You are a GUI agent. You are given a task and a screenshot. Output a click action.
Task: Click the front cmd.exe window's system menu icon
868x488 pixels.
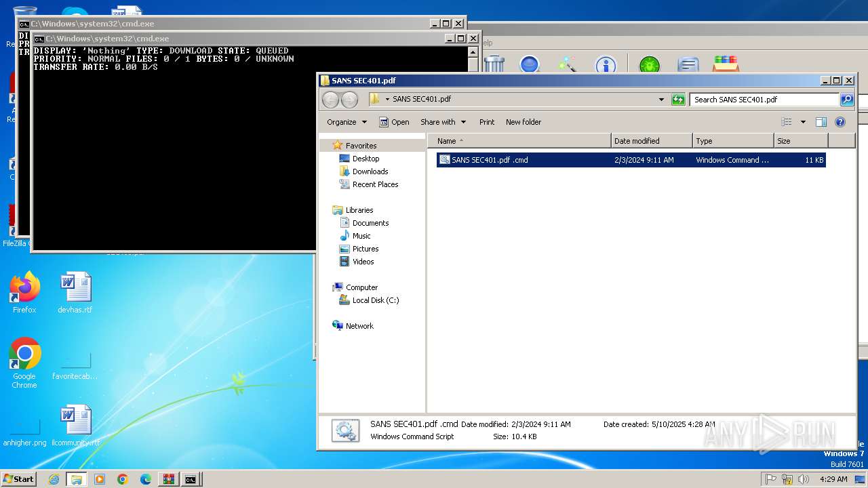click(39, 39)
